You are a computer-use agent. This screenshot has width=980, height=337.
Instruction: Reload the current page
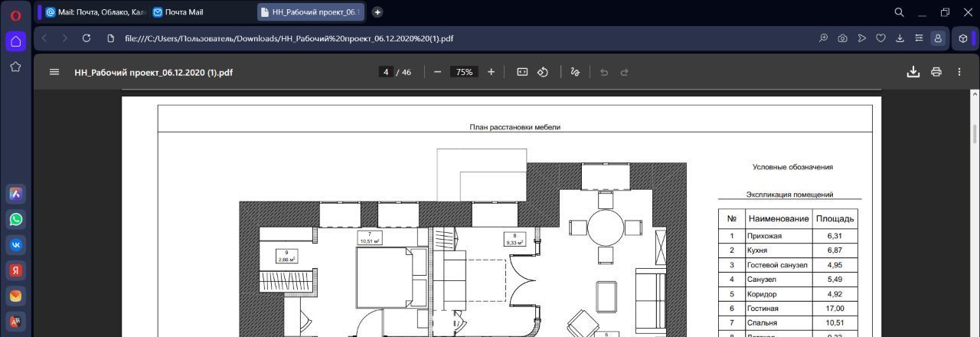coord(87,38)
